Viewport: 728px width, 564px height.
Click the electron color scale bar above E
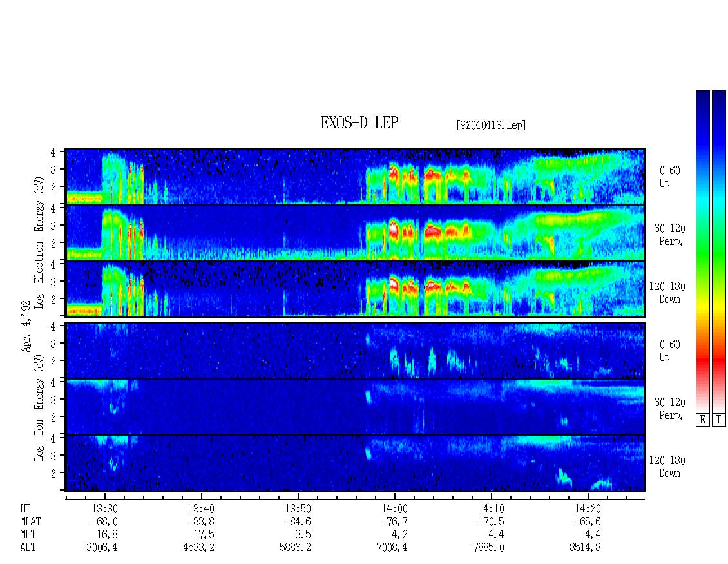tap(702, 251)
